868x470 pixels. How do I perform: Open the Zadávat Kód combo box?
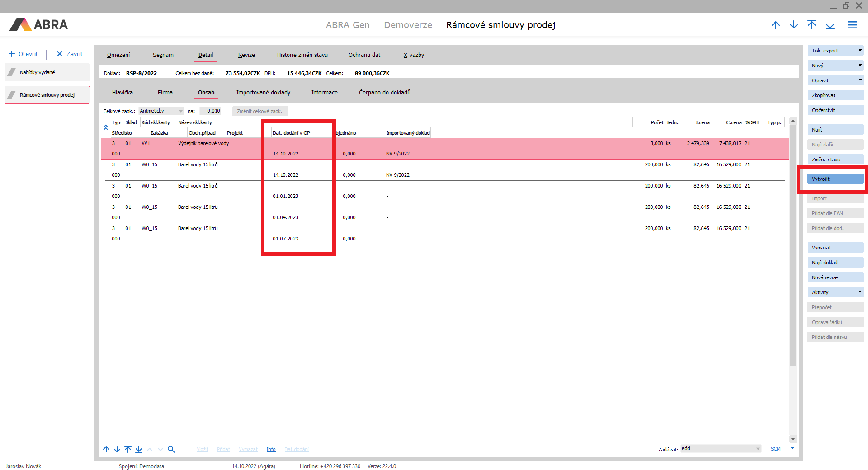758,449
